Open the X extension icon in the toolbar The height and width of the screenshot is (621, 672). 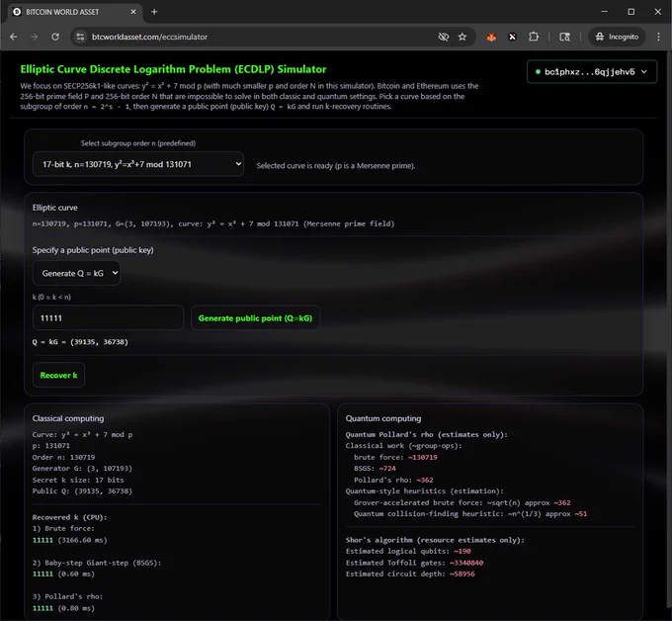tap(512, 37)
